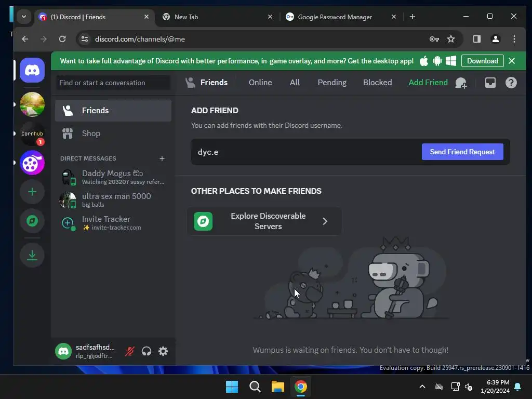Image resolution: width=532 pixels, height=399 pixels.
Task: Open the garden-picture server icon
Action: click(32, 104)
